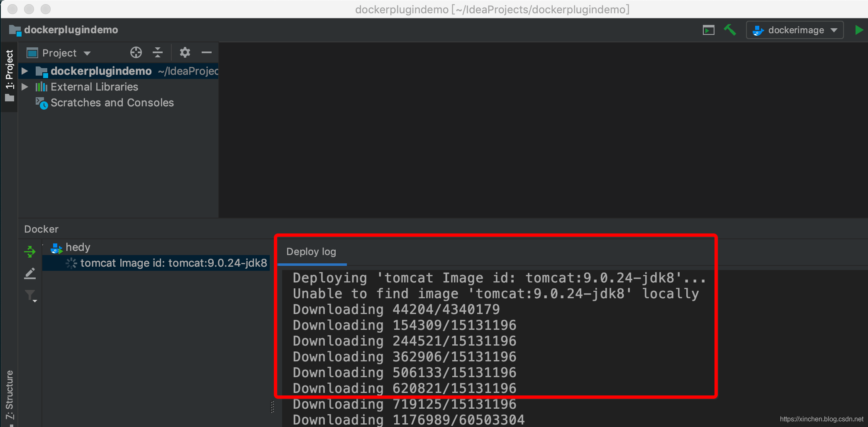Click the Docker deploy green arrow icon
The width and height of the screenshot is (868, 427).
point(30,251)
